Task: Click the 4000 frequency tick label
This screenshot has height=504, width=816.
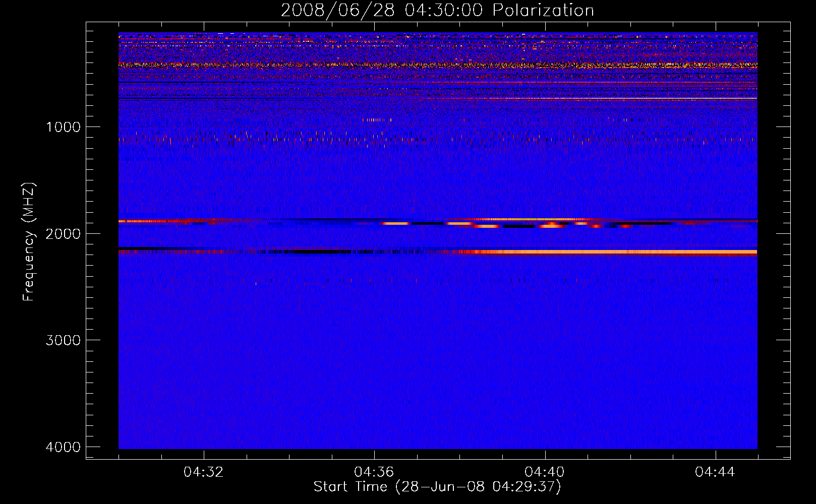Action: (x=63, y=447)
